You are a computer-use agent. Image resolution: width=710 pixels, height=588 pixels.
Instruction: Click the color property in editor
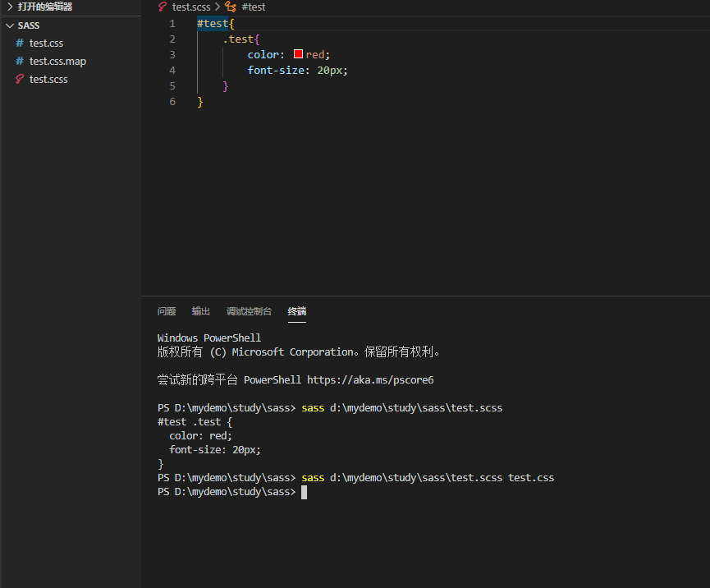coord(263,55)
